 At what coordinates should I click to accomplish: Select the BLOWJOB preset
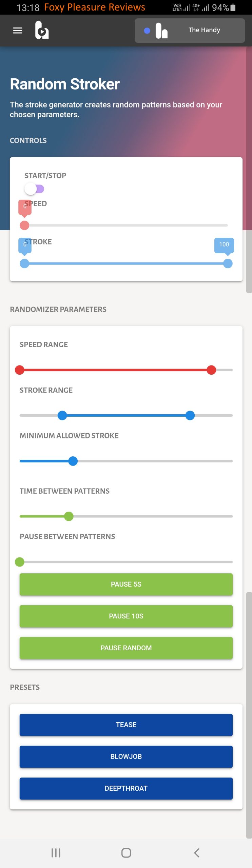pos(126,756)
